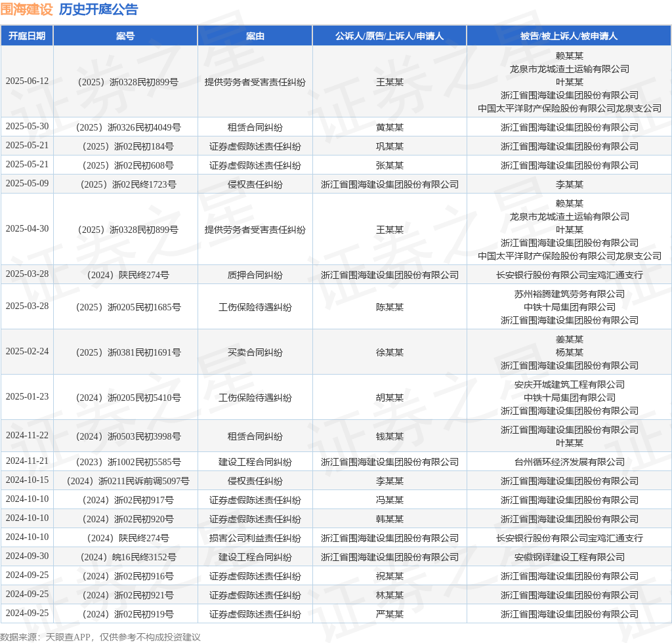Image resolution: width=672 pixels, height=643 pixels.
Task: Select case number (2024)浙02民初921号
Action: [128, 595]
